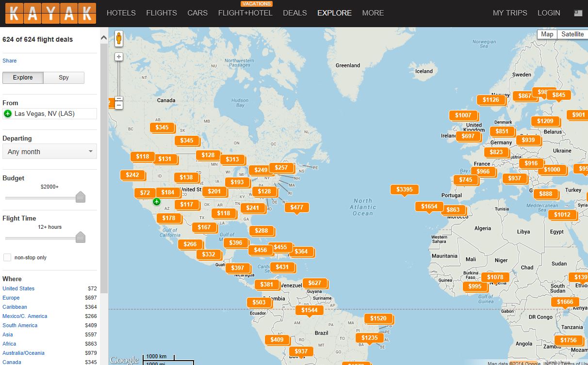Image resolution: width=588 pixels, height=365 pixels.
Task: Switch map to Map view
Action: [547, 34]
